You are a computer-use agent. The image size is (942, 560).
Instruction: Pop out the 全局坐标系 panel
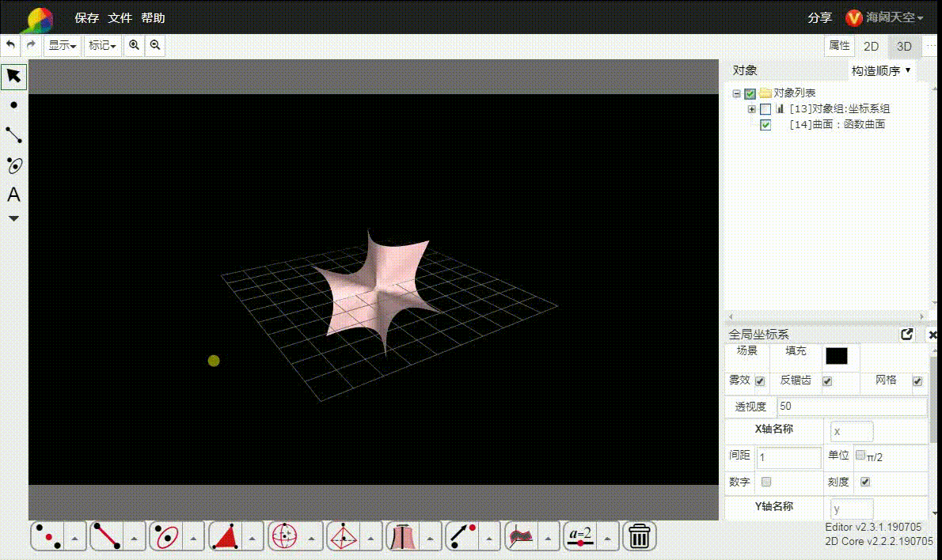906,335
